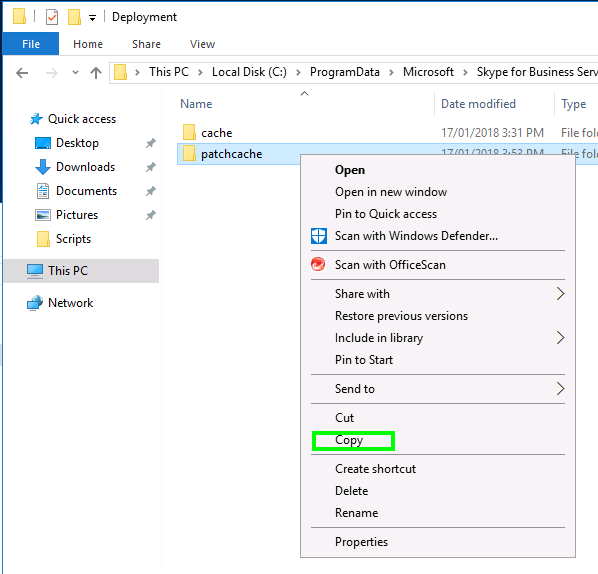The height and width of the screenshot is (574, 598).
Task: Choose Pin to Quick access menu entry
Action: tap(386, 214)
